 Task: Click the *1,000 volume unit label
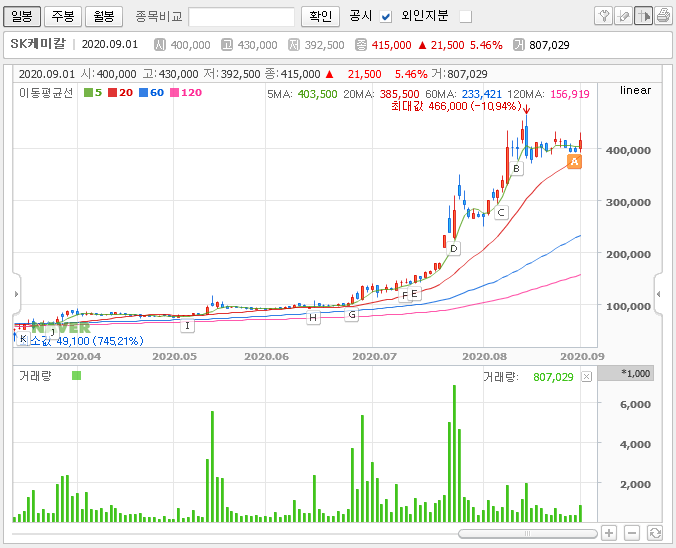click(x=635, y=373)
